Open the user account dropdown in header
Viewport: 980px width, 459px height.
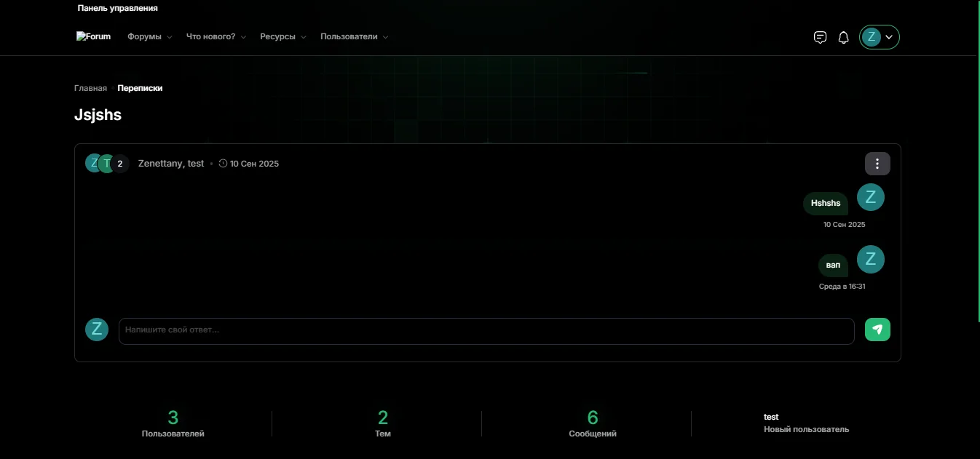point(879,37)
